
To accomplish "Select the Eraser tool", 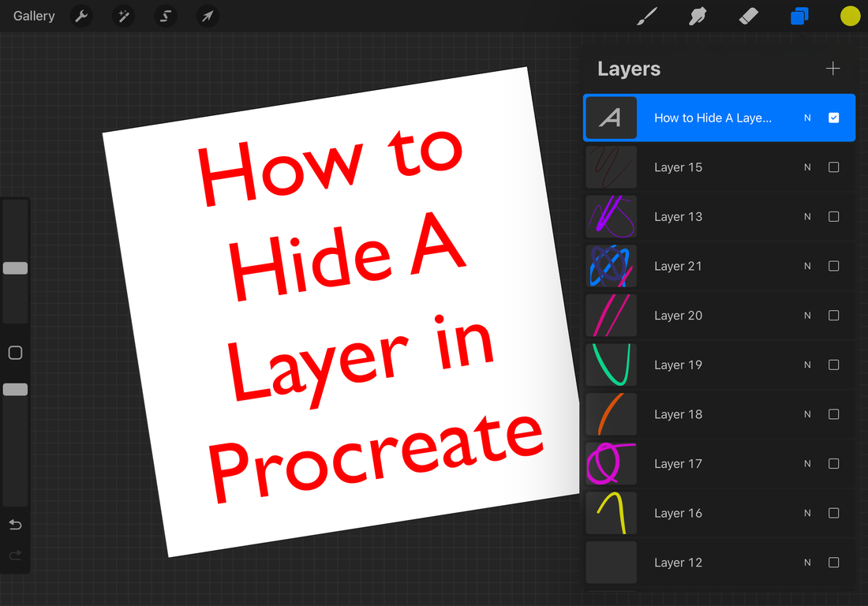I will 747,16.
